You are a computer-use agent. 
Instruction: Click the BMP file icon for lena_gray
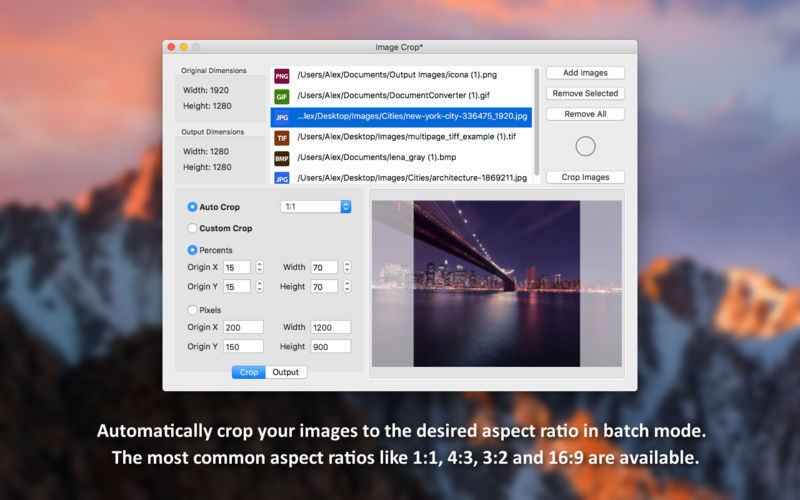[282, 158]
